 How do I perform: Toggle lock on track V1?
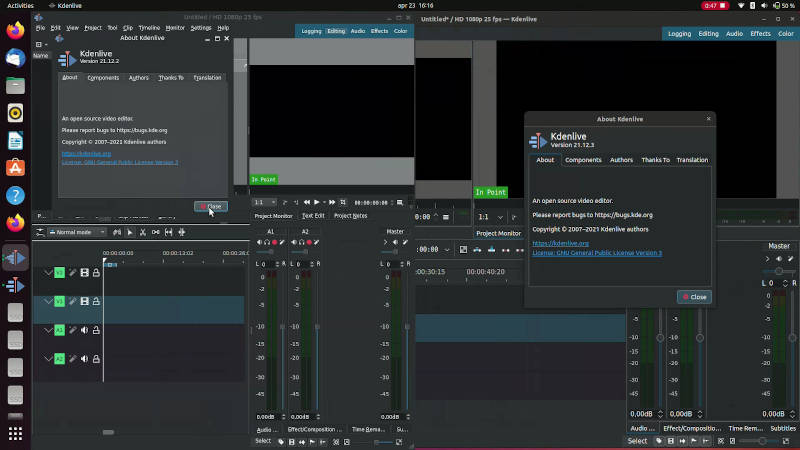tap(96, 302)
